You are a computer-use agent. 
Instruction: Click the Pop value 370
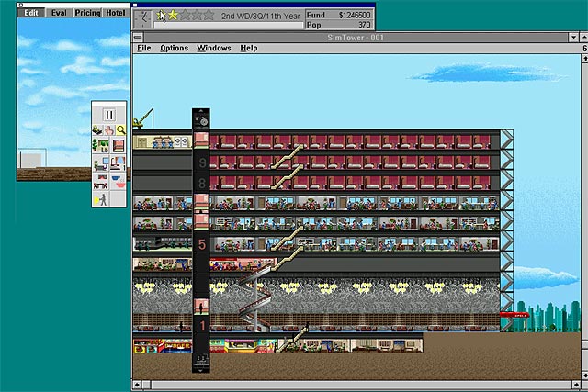[x=364, y=25]
